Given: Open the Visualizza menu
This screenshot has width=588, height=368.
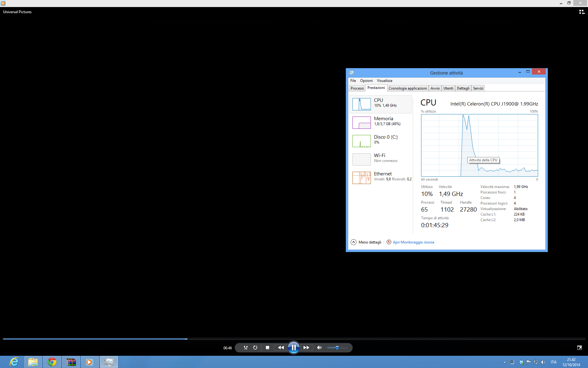Looking at the screenshot, I should 384,81.
